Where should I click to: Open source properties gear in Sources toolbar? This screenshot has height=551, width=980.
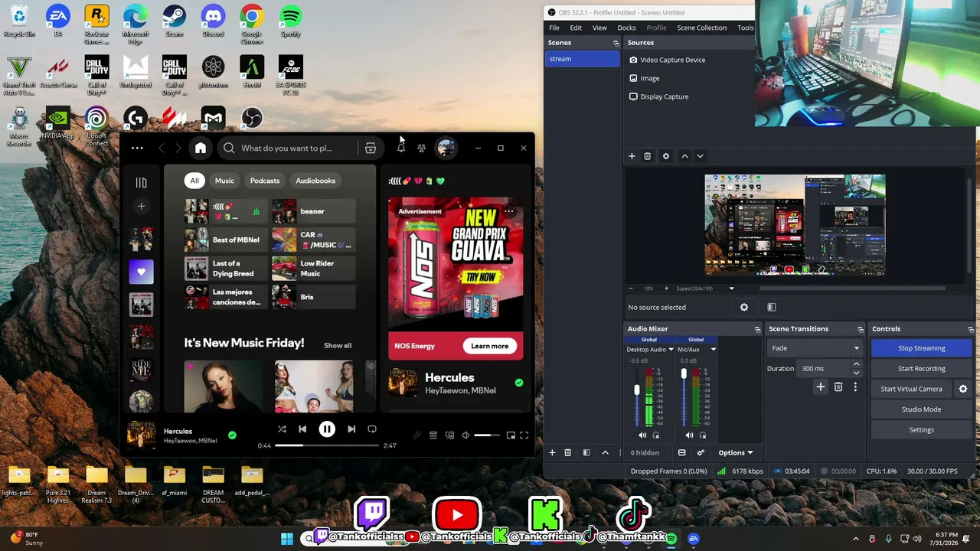coord(666,156)
